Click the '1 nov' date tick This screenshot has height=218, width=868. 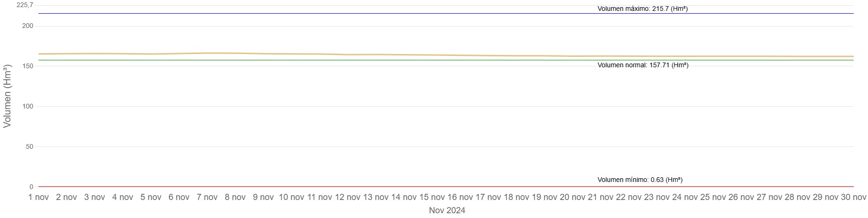[x=38, y=197]
